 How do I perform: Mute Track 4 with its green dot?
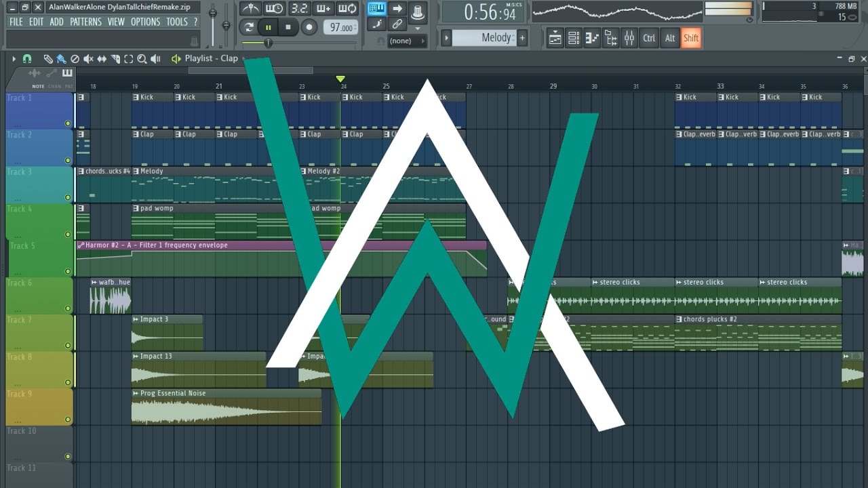pyautogui.click(x=68, y=235)
